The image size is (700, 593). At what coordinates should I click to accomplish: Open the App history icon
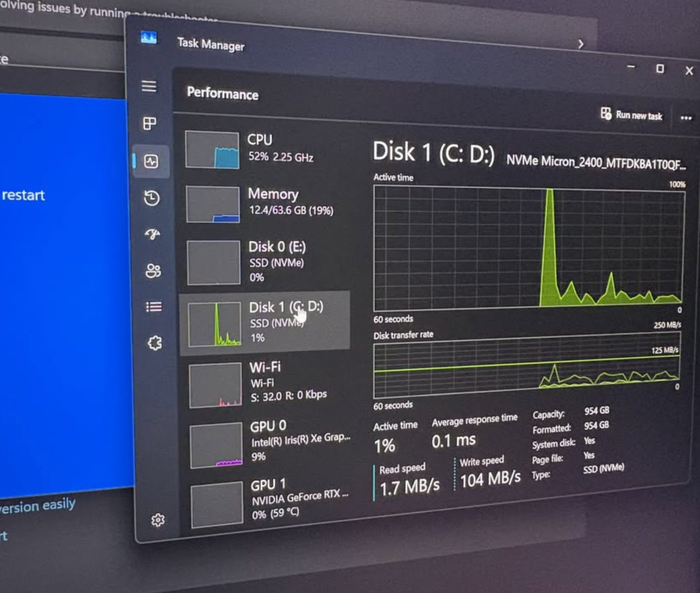[151, 198]
